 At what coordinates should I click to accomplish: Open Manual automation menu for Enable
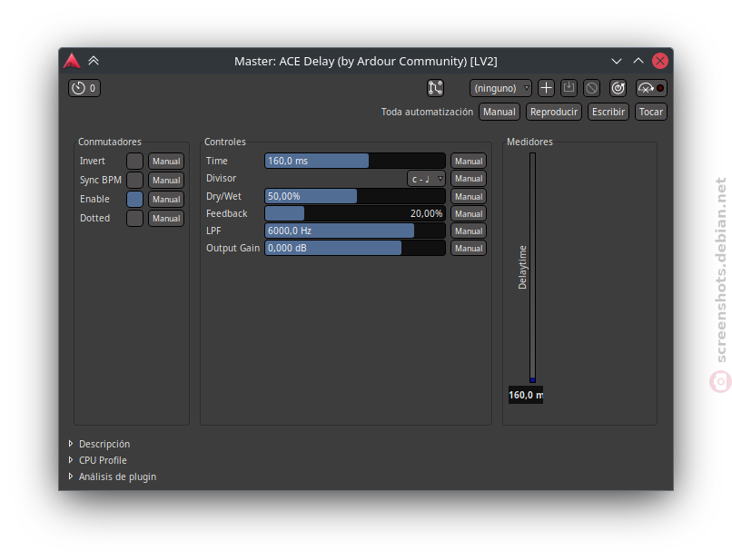click(166, 200)
